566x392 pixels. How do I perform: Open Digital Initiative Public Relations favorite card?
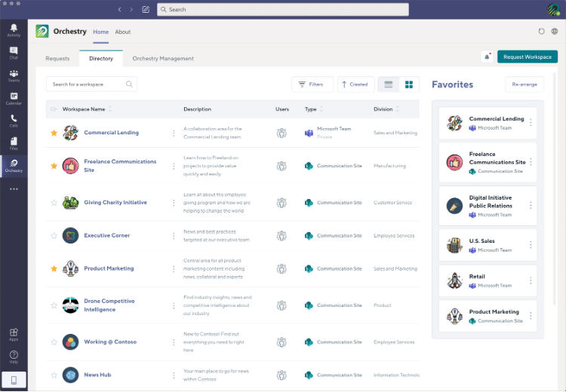click(x=488, y=206)
